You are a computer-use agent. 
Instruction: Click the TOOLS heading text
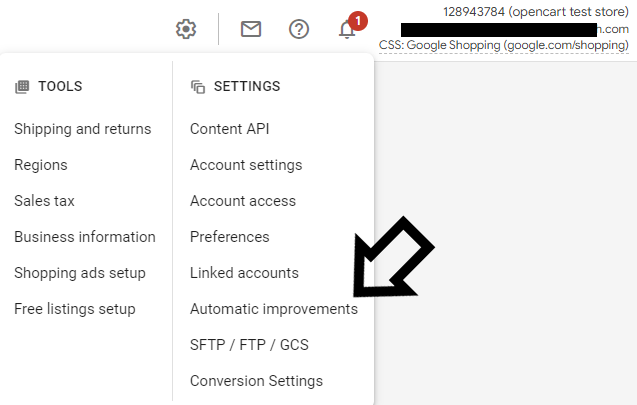tap(60, 87)
